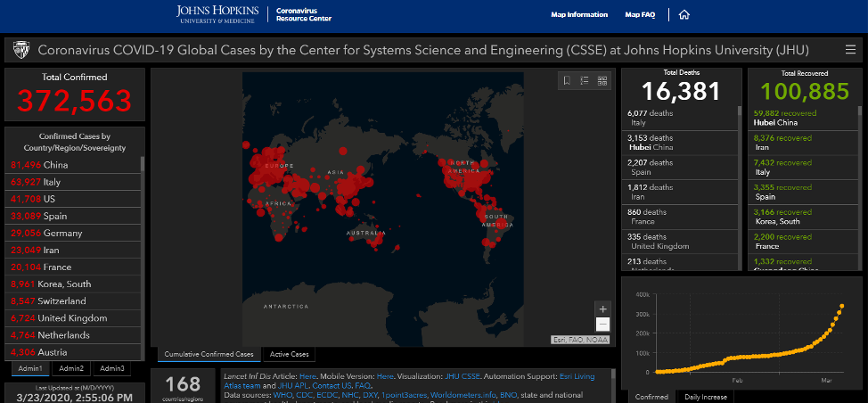Open the 1point3acres data source link
868x403 pixels.
[x=404, y=395]
